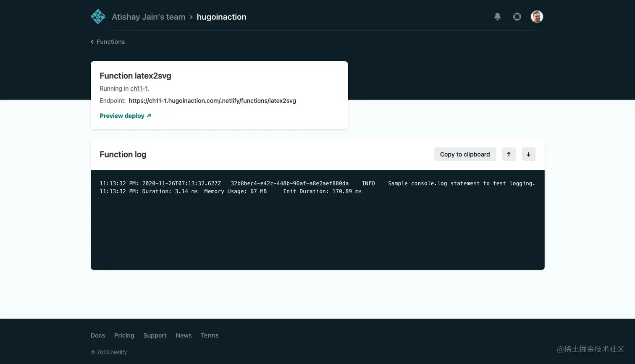Copy the log to clipboard
Screen dimensions: 635x364
(465, 154)
